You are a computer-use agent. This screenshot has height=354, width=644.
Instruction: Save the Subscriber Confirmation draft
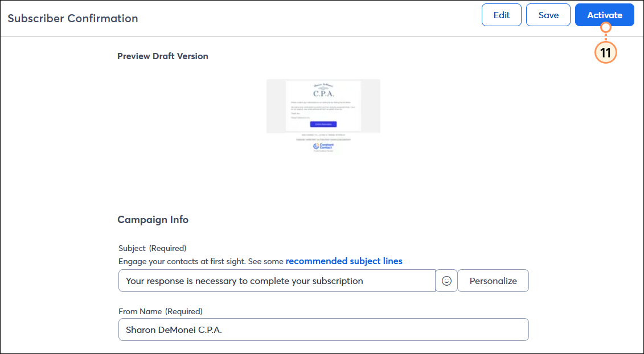(x=548, y=15)
